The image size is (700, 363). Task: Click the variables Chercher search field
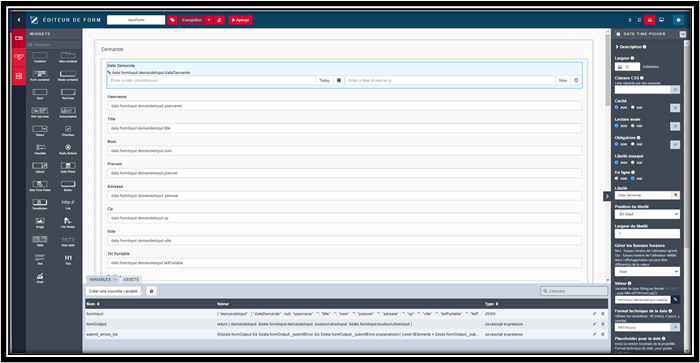574,291
